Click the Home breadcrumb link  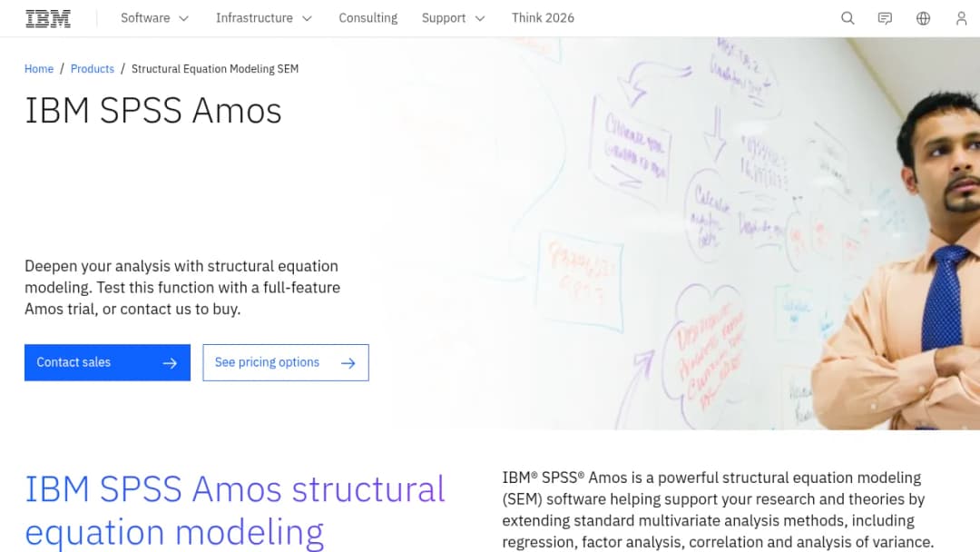(39, 69)
